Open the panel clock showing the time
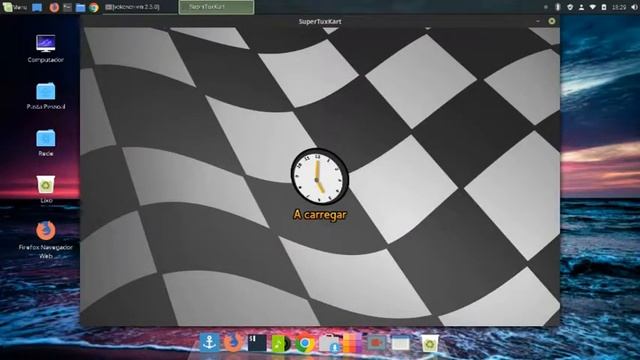Image resolution: width=640 pixels, height=360 pixels. click(619, 7)
